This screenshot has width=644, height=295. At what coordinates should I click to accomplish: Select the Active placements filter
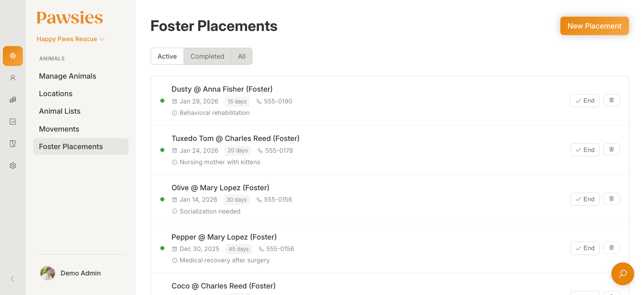click(x=167, y=56)
